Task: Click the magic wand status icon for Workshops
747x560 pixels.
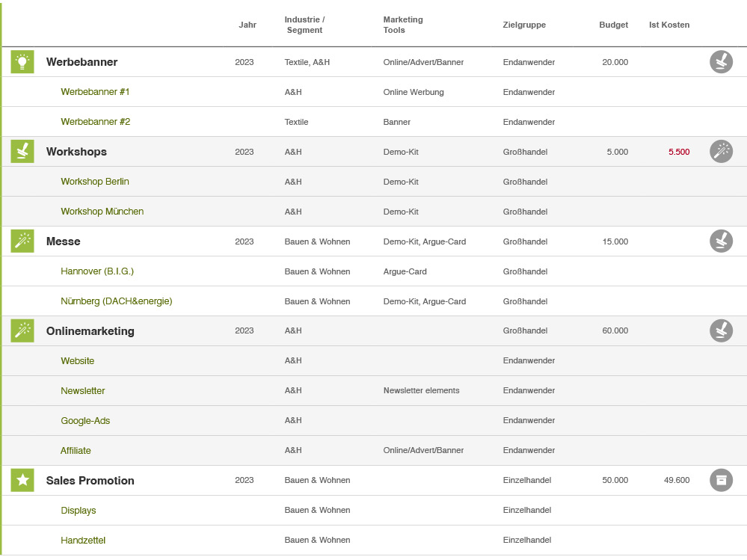Action: click(x=721, y=151)
